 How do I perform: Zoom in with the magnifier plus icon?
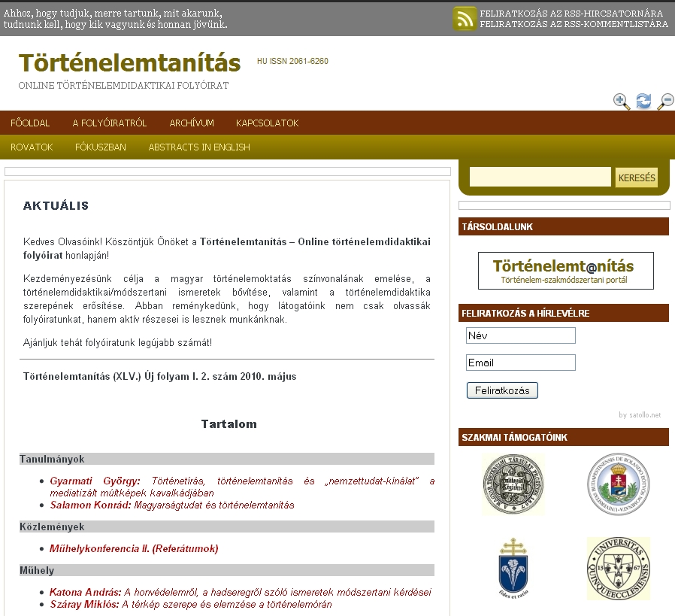[x=622, y=102]
